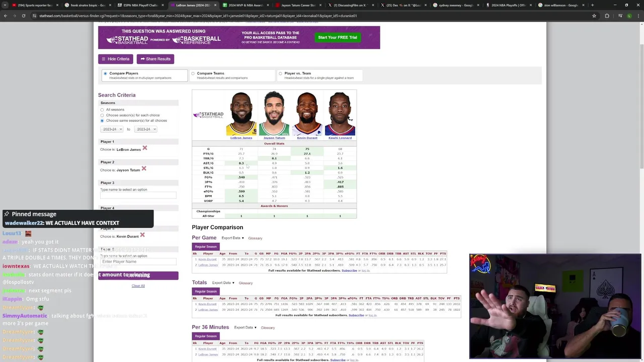
Task: Open the Totals Glossary link
Action: pos(246,283)
